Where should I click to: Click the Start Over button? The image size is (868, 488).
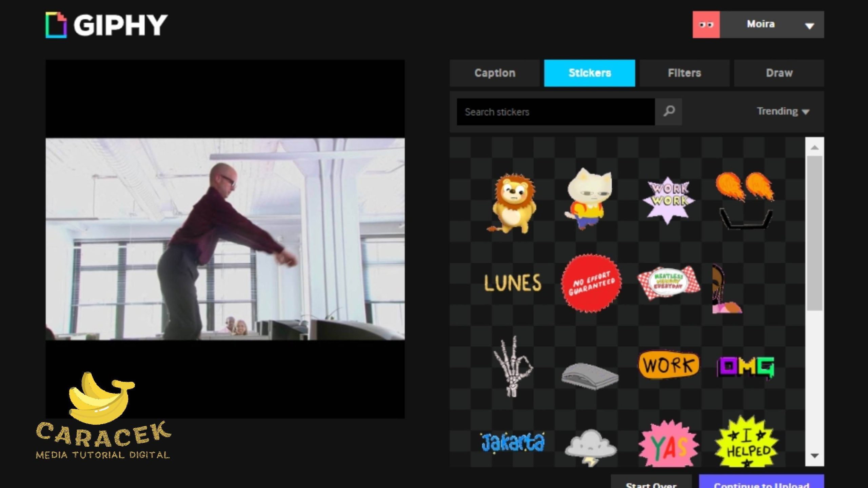tap(651, 483)
